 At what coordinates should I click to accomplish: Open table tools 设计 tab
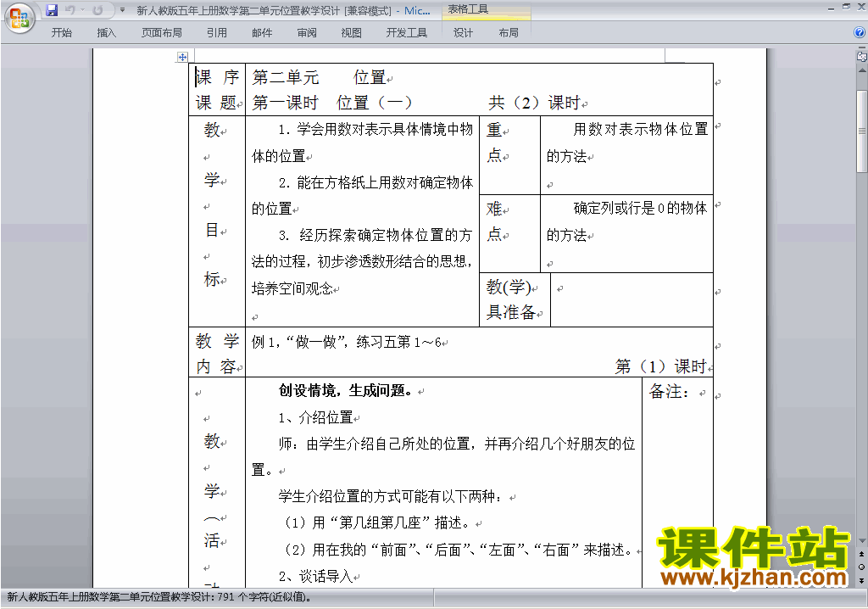(x=464, y=33)
